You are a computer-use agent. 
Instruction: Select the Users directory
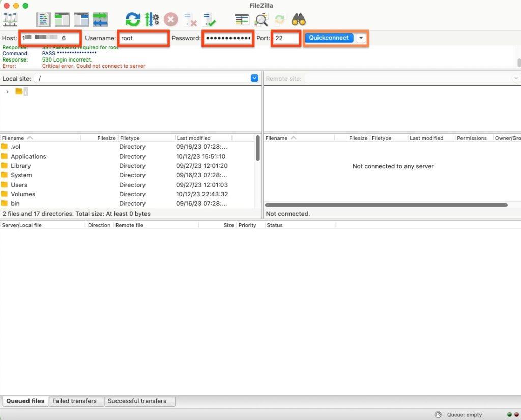coord(127,185)
